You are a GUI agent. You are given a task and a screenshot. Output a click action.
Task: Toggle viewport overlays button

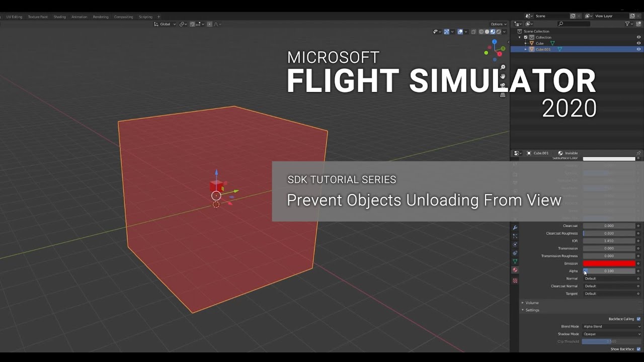(x=460, y=32)
